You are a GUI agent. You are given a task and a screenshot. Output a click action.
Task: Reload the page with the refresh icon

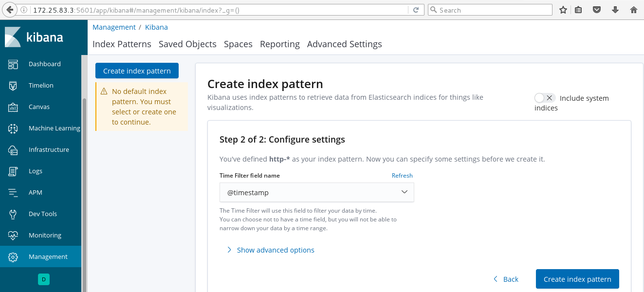point(416,10)
